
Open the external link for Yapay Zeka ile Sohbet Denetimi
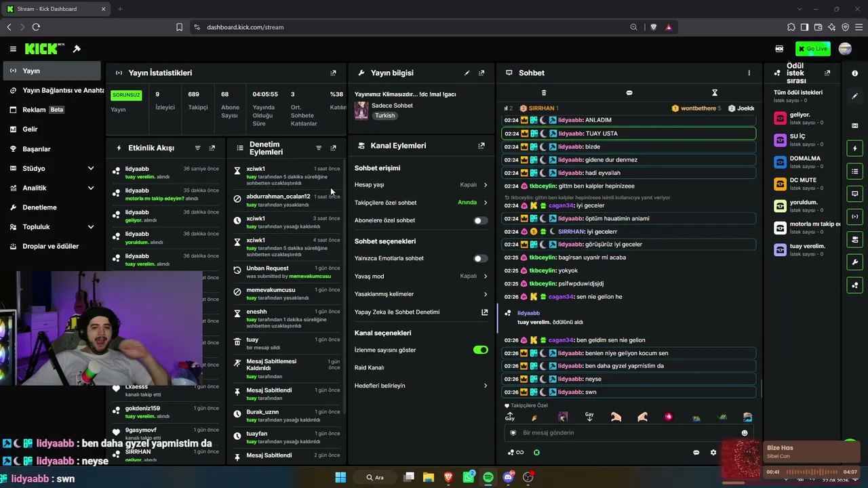[x=484, y=312]
